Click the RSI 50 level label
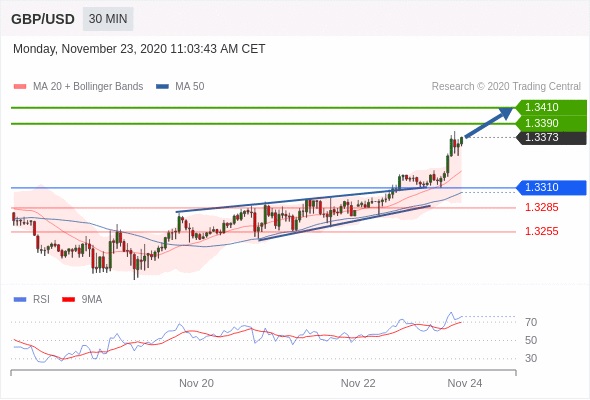The image size is (590, 400). (x=531, y=340)
